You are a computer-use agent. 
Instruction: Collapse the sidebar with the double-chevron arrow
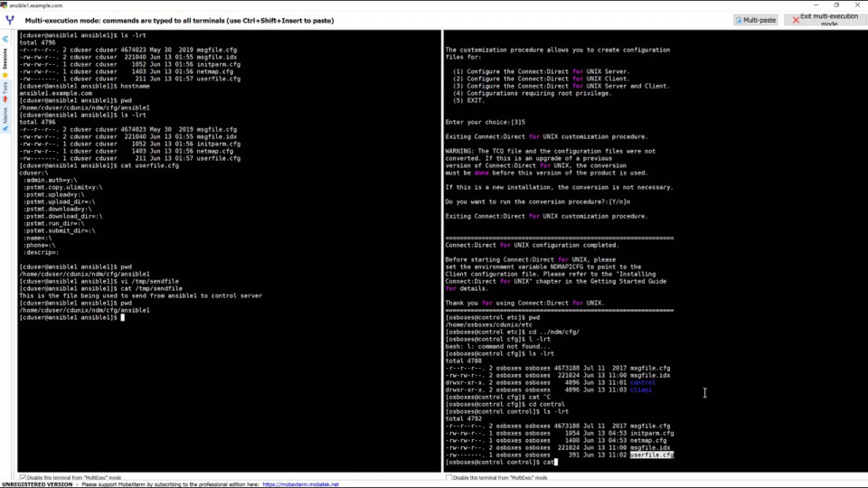click(5, 39)
